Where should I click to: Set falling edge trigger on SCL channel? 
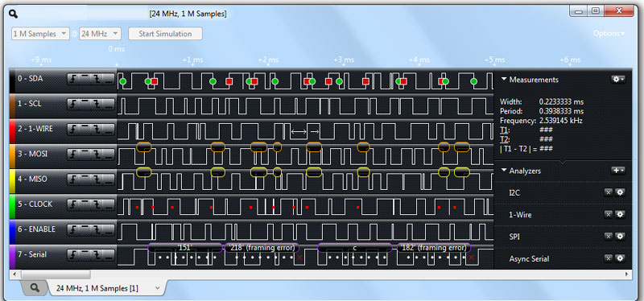pos(97,104)
